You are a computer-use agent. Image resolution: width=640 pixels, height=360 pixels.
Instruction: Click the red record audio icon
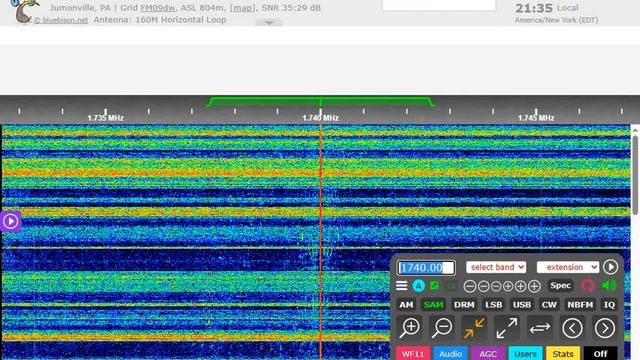[x=587, y=285]
